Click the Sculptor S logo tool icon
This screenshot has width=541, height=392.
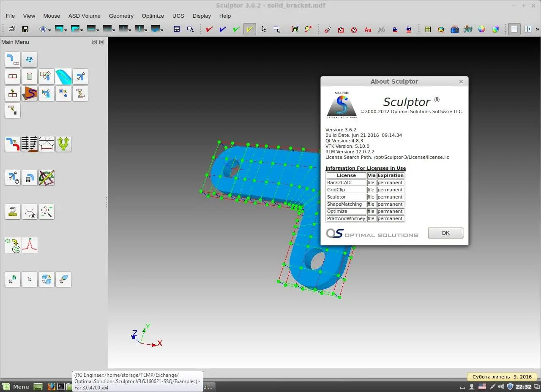(x=30, y=93)
